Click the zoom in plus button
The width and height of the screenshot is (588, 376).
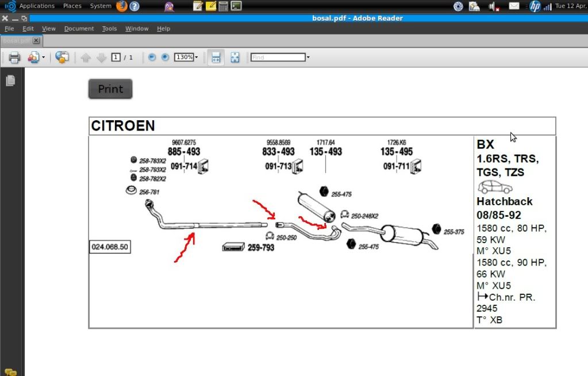pos(165,57)
